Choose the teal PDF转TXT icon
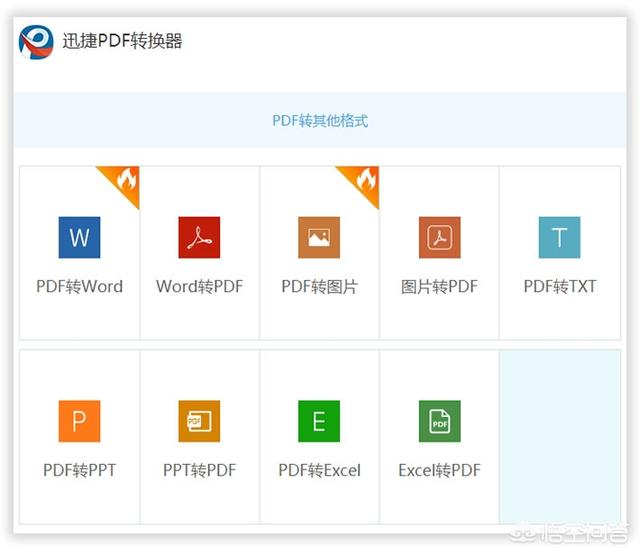 [559, 238]
